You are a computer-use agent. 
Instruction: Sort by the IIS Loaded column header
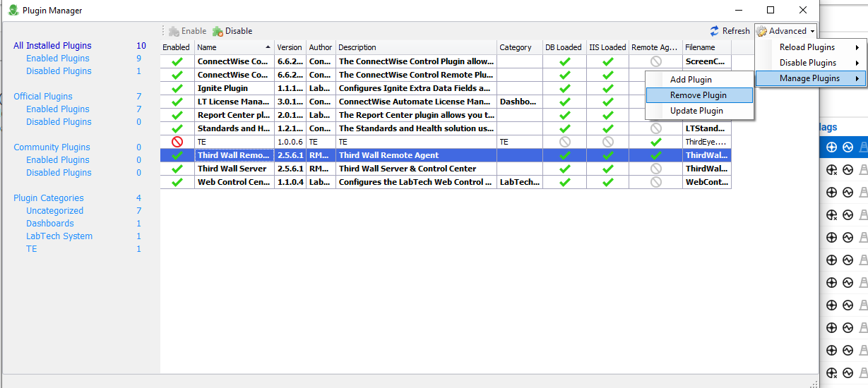click(607, 47)
